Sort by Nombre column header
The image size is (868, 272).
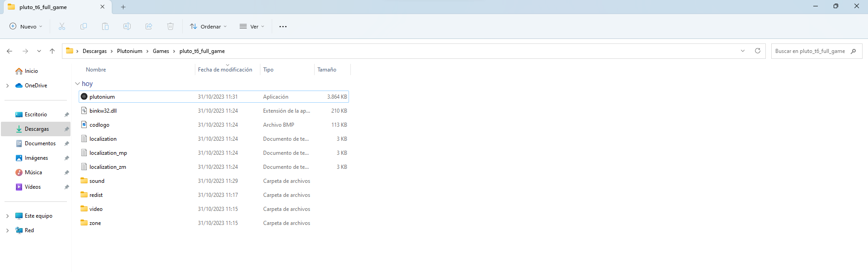(96, 70)
